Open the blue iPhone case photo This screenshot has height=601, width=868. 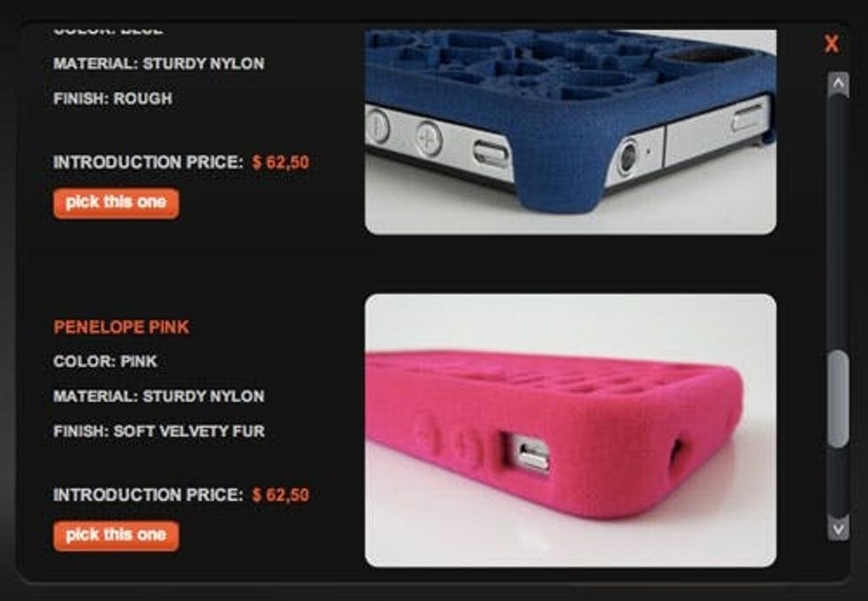(x=570, y=132)
